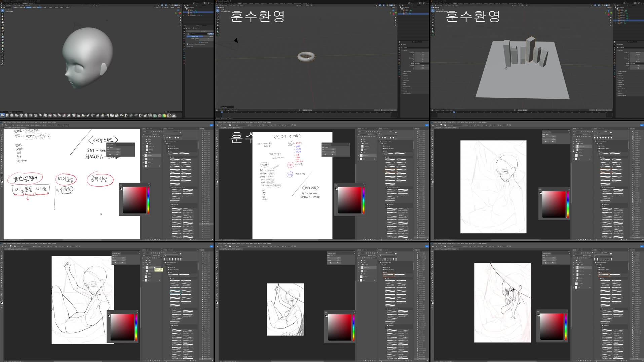Open the File menu in the paint application

(x=3, y=122)
